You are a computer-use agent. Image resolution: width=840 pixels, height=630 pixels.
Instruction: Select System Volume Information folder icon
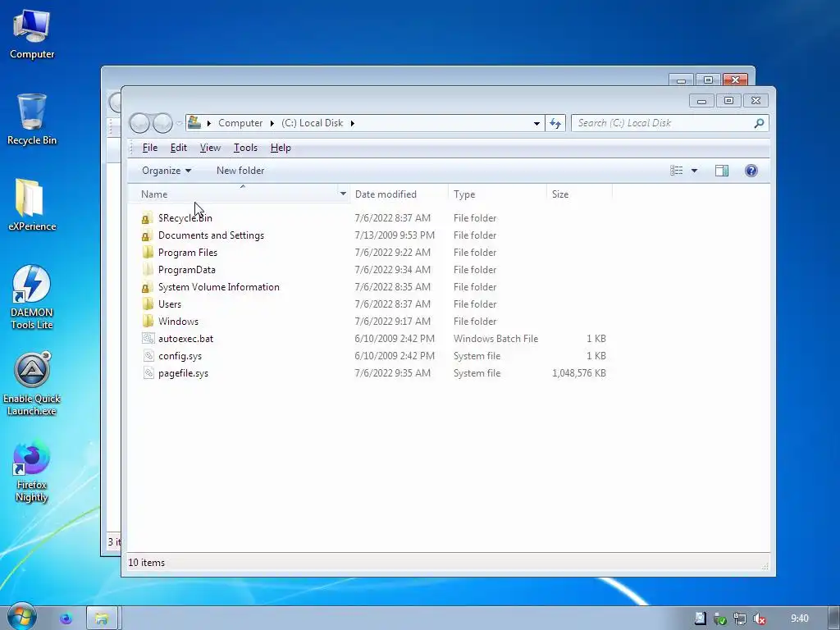pos(147,287)
